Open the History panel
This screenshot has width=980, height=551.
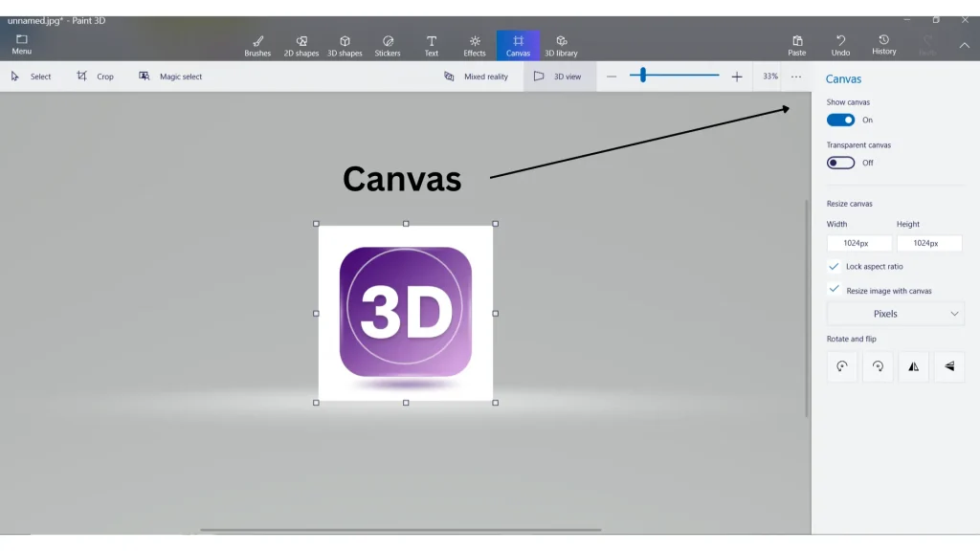(883, 43)
